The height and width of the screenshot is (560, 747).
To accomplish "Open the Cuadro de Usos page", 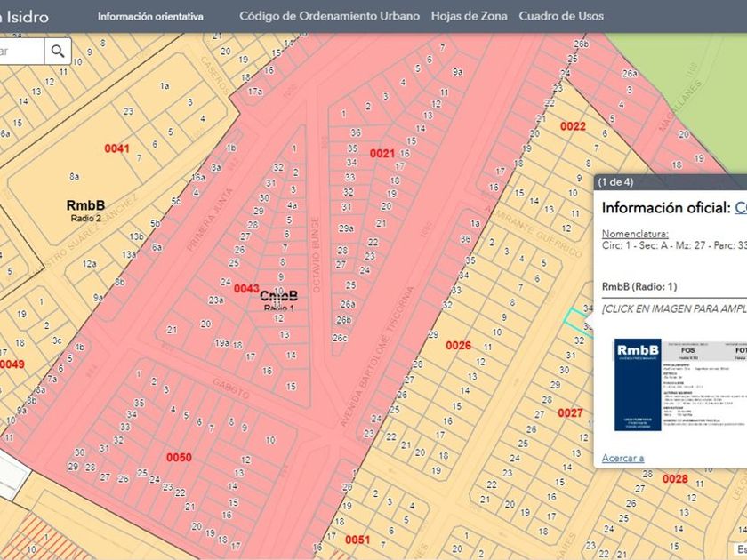I will coord(560,17).
